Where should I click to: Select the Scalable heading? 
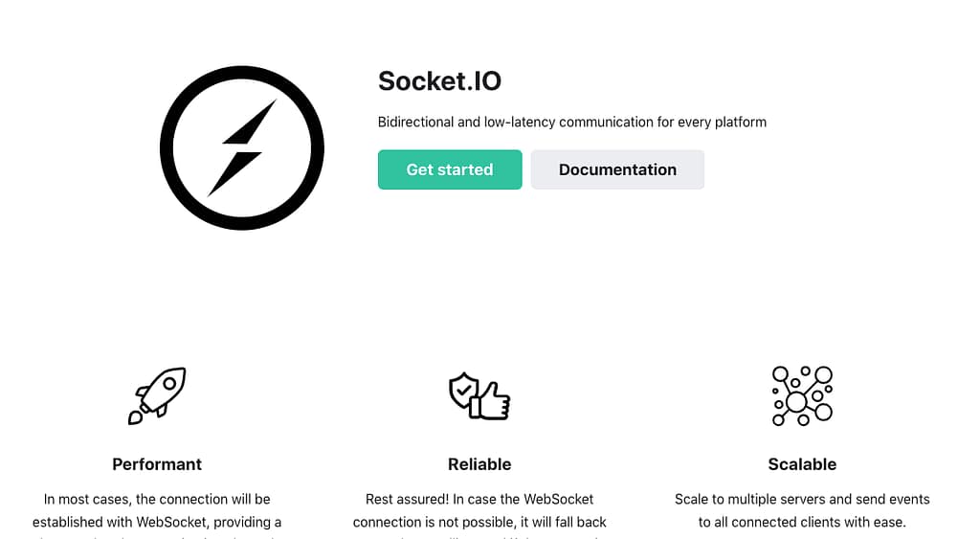pyautogui.click(x=802, y=464)
